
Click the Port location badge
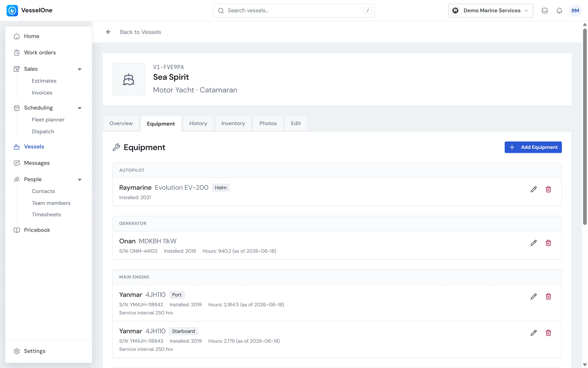click(x=177, y=295)
